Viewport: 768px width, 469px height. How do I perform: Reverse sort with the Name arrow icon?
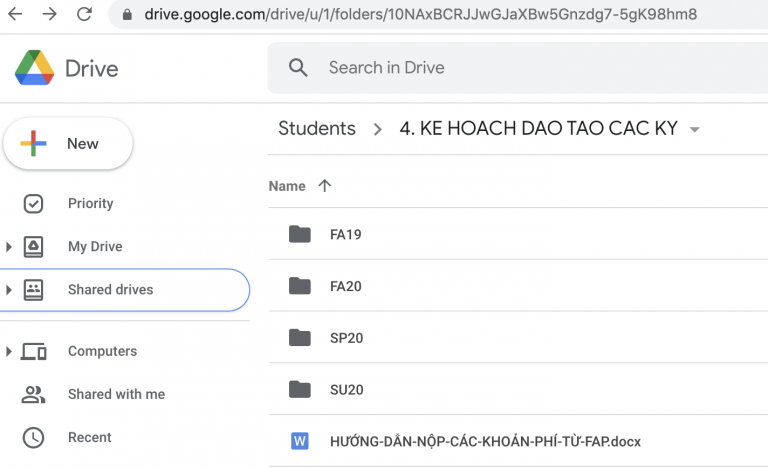pyautogui.click(x=324, y=186)
